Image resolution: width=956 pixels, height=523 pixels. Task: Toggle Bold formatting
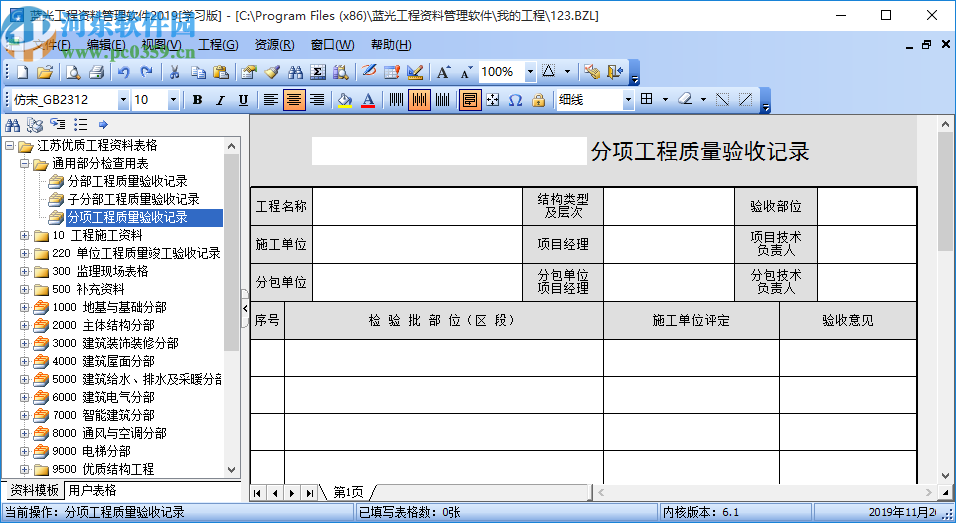pyautogui.click(x=197, y=100)
